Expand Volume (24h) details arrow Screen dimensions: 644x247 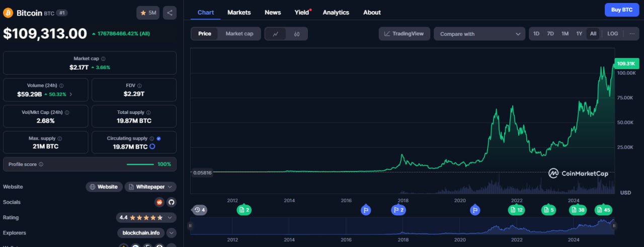(x=70, y=94)
